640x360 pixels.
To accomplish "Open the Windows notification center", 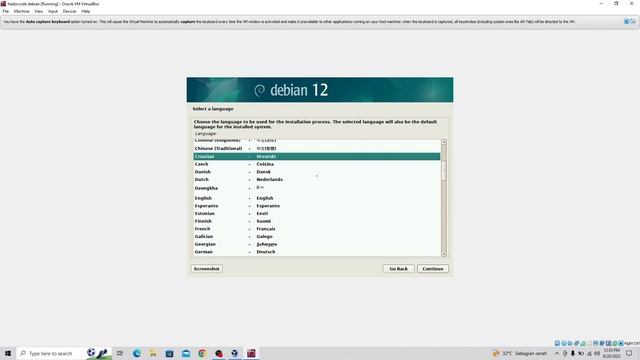I will [x=629, y=353].
